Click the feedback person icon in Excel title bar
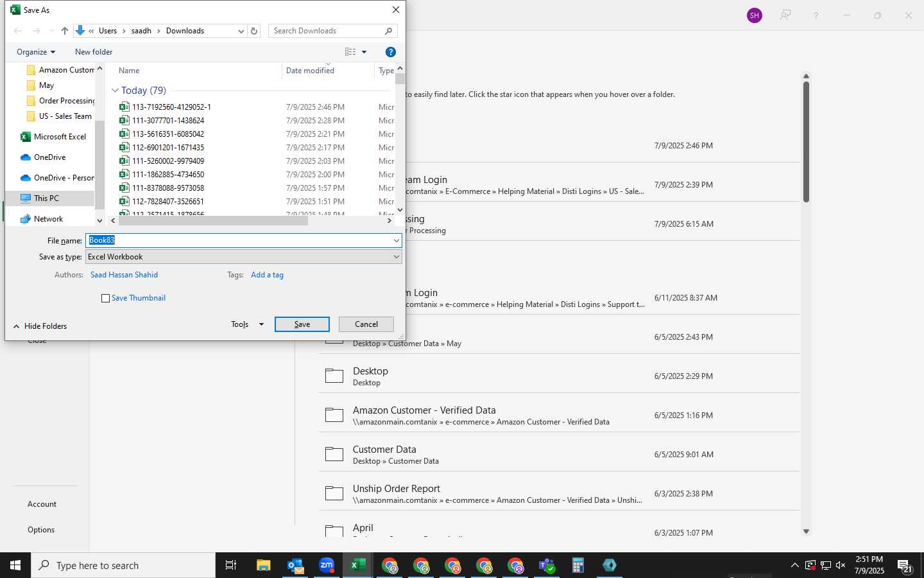The width and height of the screenshot is (924, 578). click(x=785, y=15)
